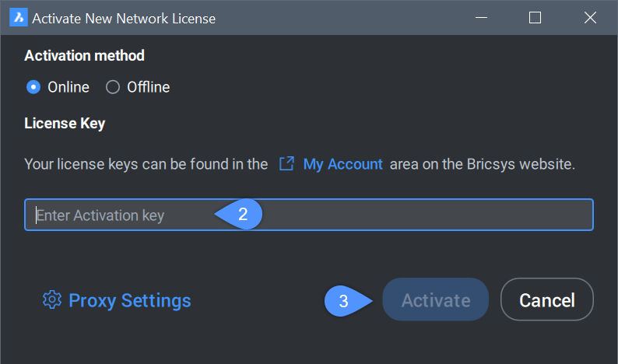Click the "License Key" heading

click(65, 123)
